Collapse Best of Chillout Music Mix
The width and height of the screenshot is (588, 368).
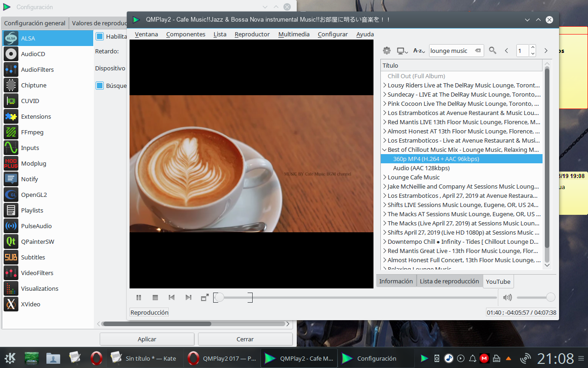pyautogui.click(x=384, y=149)
